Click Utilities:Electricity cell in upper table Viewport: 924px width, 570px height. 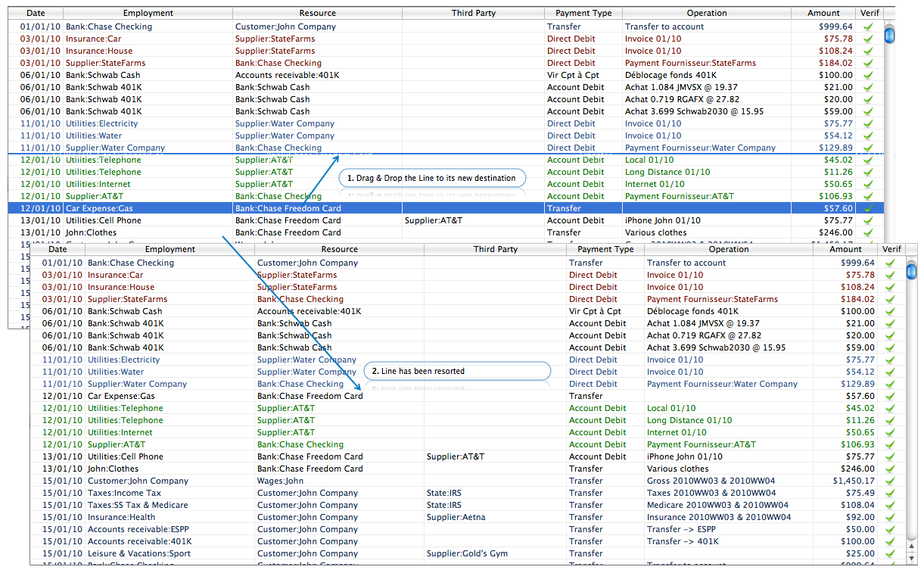pos(102,123)
